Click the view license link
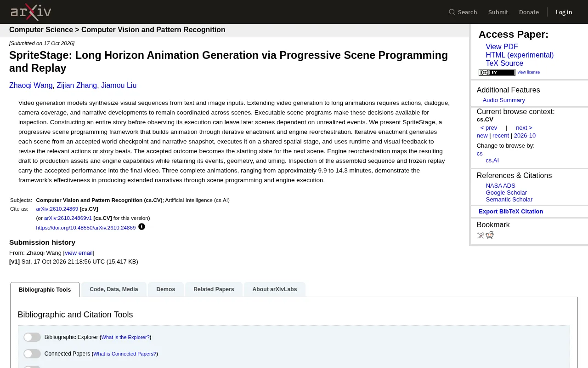Screen dimensions: 588x368 (529, 72)
